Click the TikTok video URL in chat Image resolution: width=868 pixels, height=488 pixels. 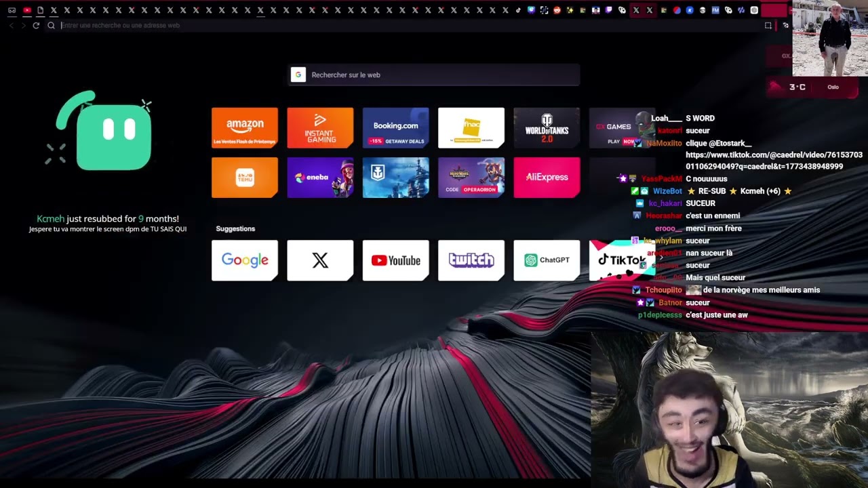pos(774,161)
